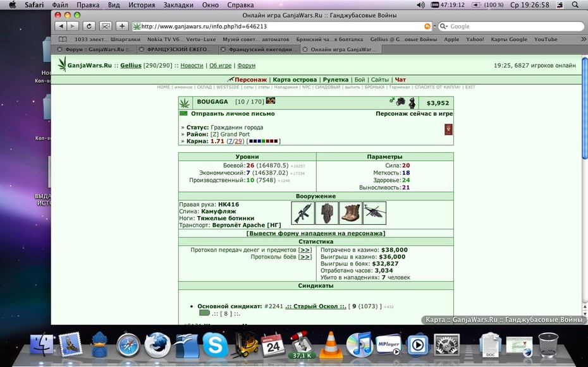The width and height of the screenshot is (588, 367).
Task: Click the camouflage cloak item image
Action: pos(327,213)
